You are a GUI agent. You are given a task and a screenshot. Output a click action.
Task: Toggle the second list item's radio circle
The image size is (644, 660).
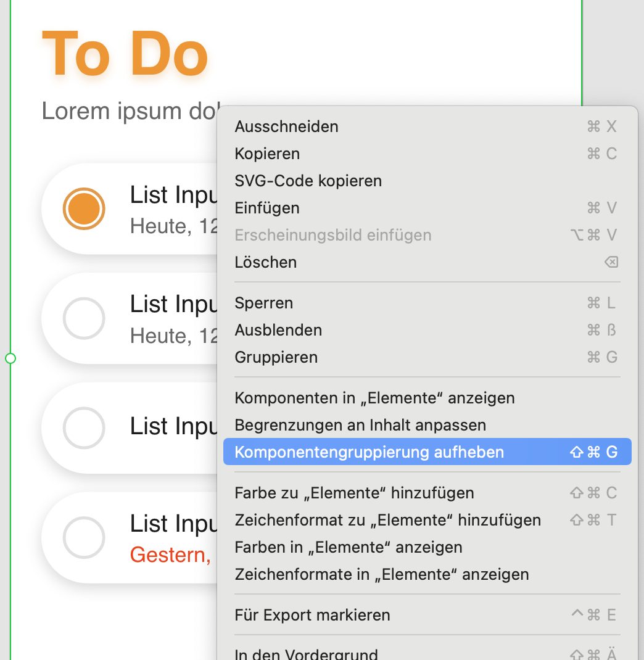[x=84, y=318]
